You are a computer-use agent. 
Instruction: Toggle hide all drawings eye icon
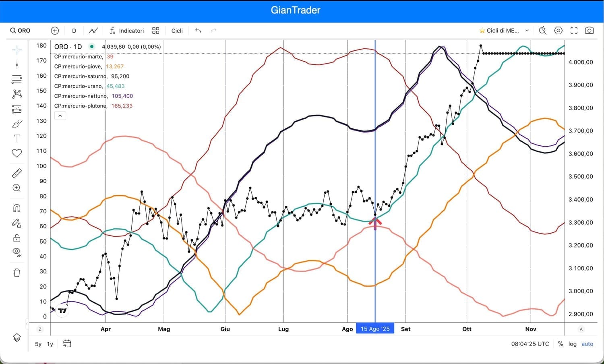(17, 252)
